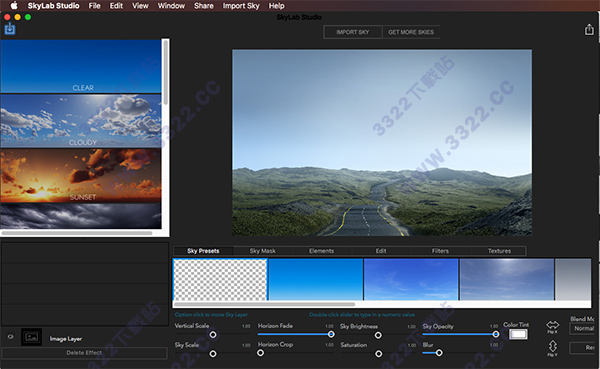Click the Delete Effect button
The image size is (600, 369).
tap(84, 353)
